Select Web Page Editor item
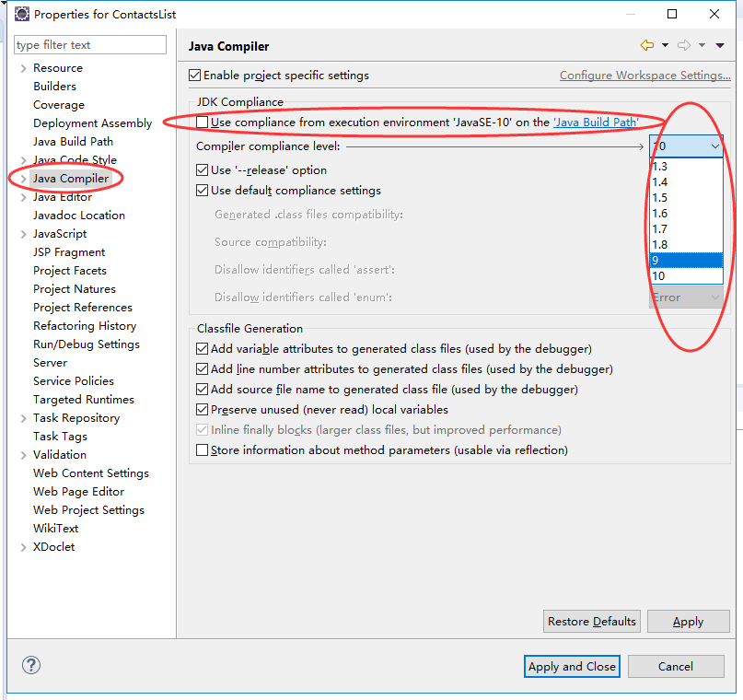The height and width of the screenshot is (700, 743). [x=78, y=492]
